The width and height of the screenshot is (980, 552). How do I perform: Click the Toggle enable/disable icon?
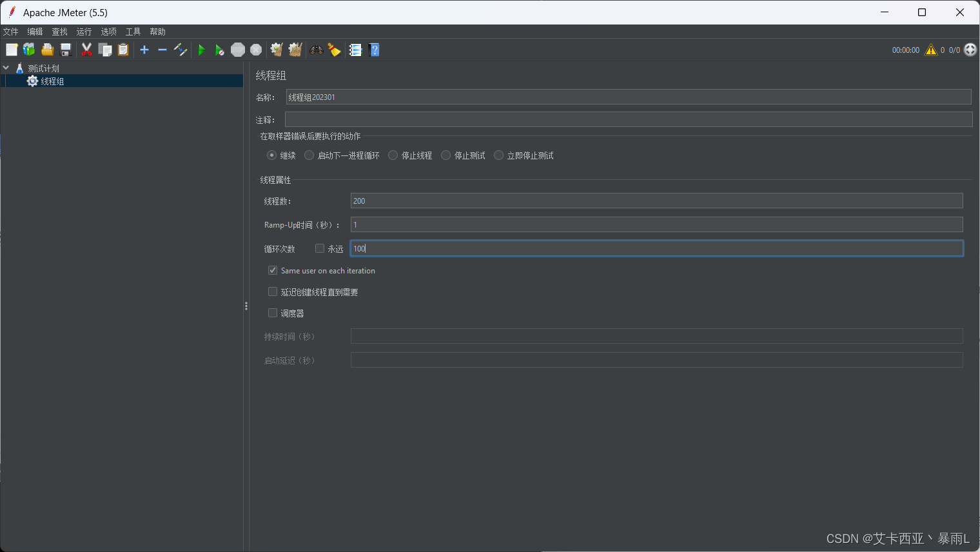181,50
